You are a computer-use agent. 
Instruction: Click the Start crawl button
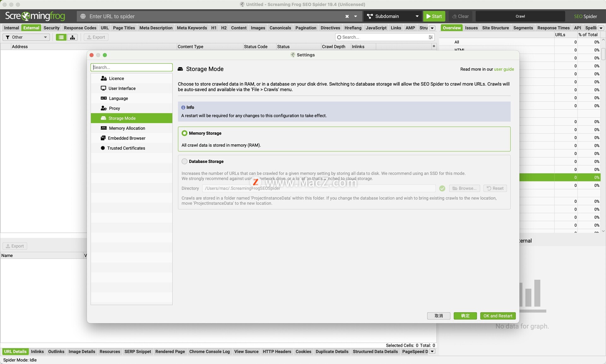(x=434, y=16)
